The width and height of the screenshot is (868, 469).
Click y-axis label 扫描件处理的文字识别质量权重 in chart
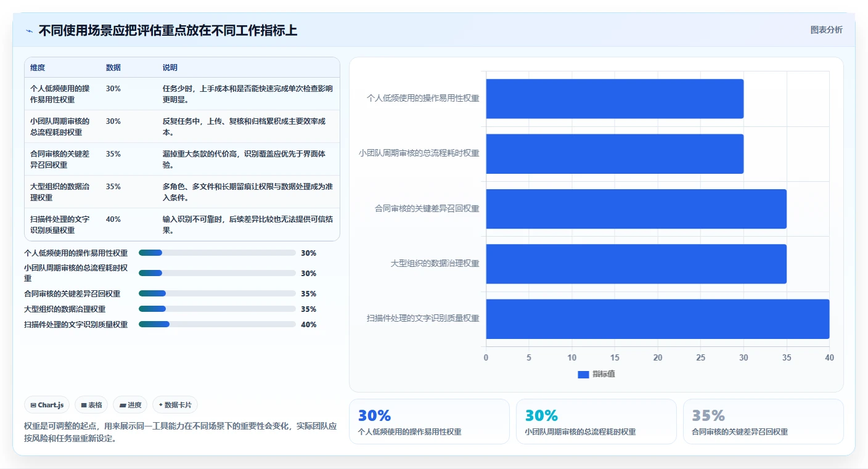(423, 319)
